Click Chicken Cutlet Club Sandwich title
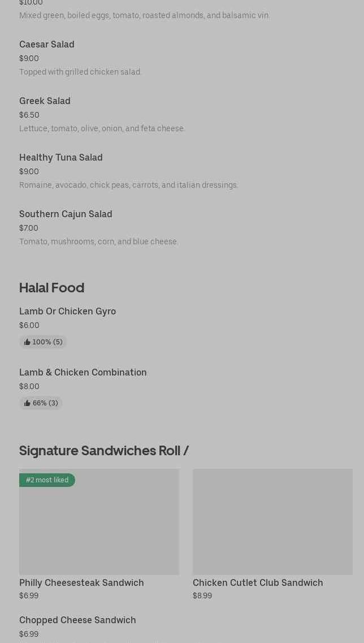 [258, 582]
